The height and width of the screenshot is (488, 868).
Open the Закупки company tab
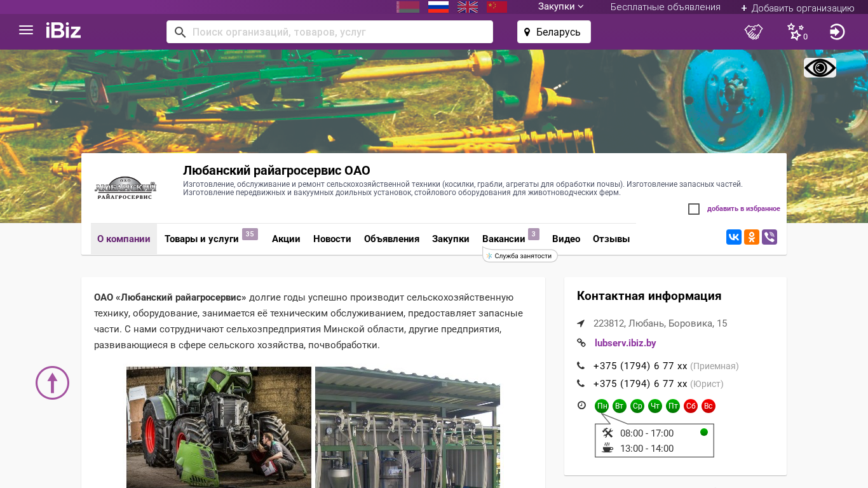pos(451,239)
